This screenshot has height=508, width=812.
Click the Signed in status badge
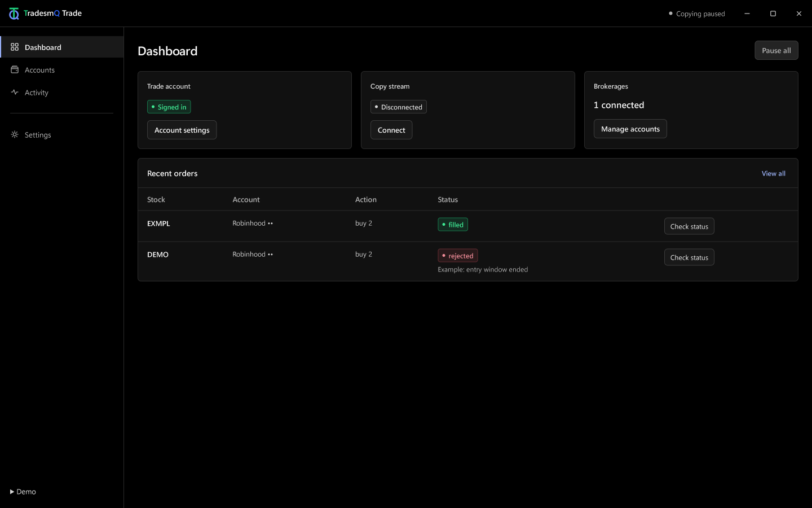click(169, 107)
